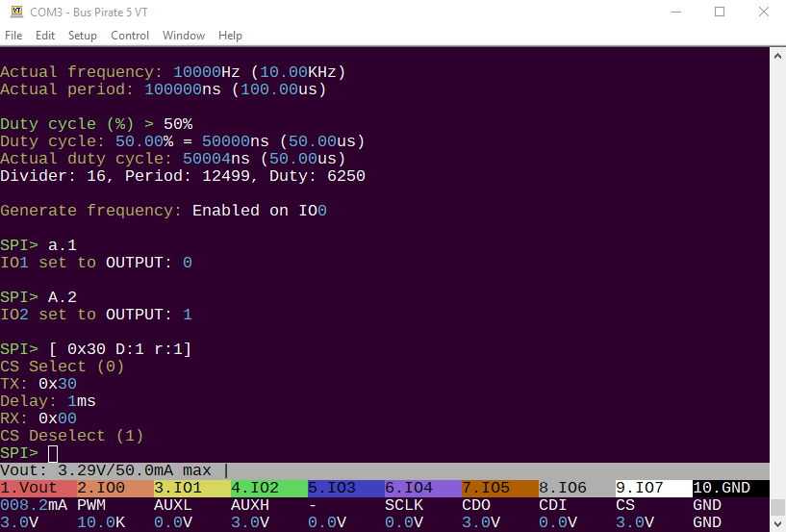786x532 pixels.
Task: Maximize the Bus Pirate terminal window
Action: pos(720,13)
